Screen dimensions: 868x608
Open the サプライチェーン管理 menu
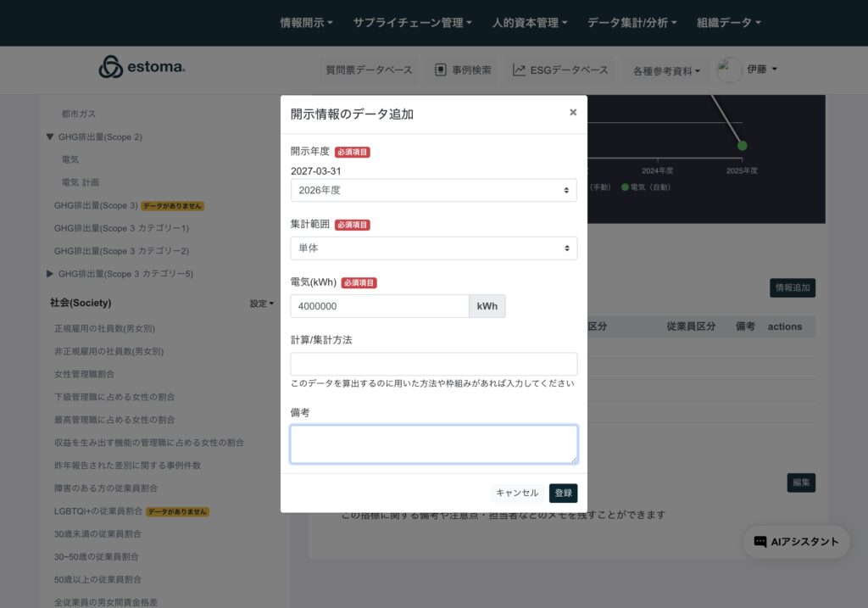[412, 23]
